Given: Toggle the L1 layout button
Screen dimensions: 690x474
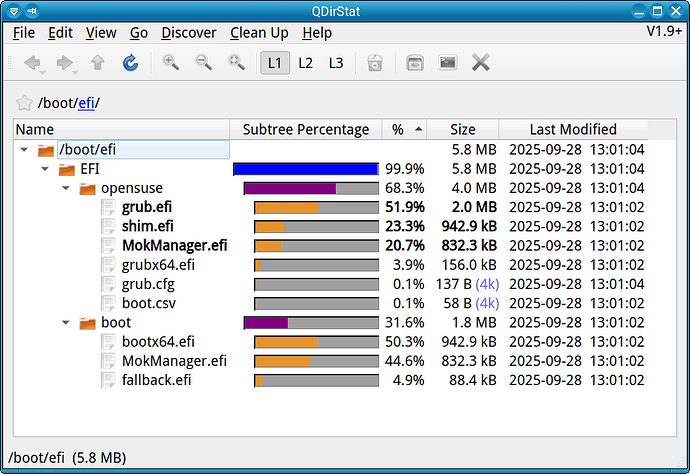Looking at the screenshot, I should pyautogui.click(x=275, y=63).
